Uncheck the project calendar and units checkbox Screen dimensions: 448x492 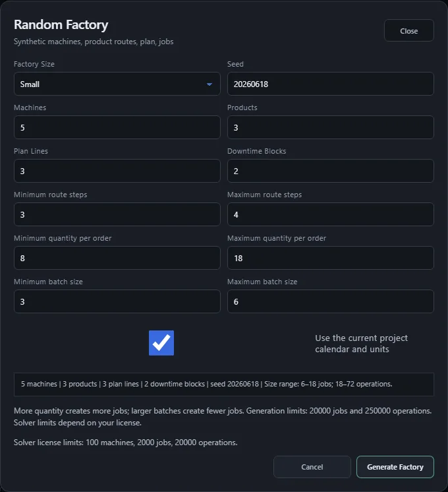tap(161, 343)
